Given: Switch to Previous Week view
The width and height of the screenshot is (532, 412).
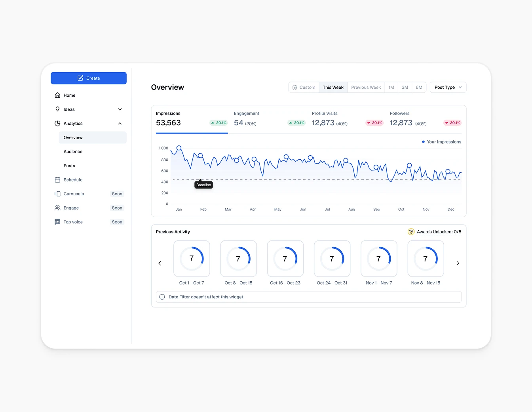Looking at the screenshot, I should tap(365, 87).
